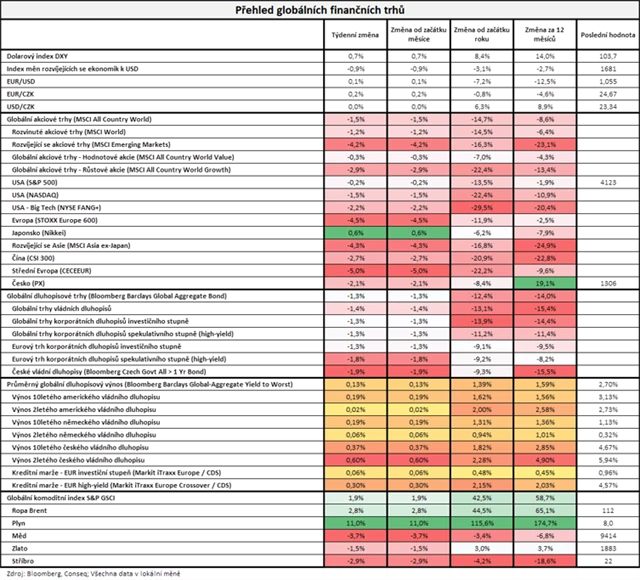Select the cell with value -24,9%

(x=545, y=245)
